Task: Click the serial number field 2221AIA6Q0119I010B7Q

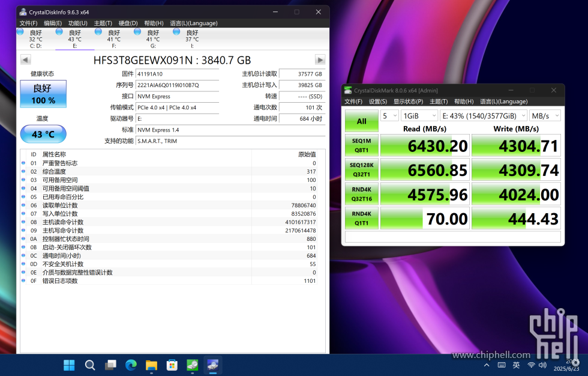Action: 178,85
